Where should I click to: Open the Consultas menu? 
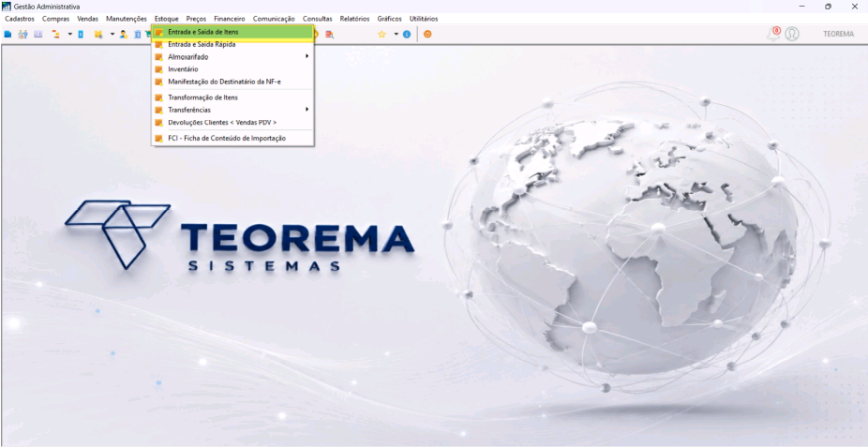point(317,19)
